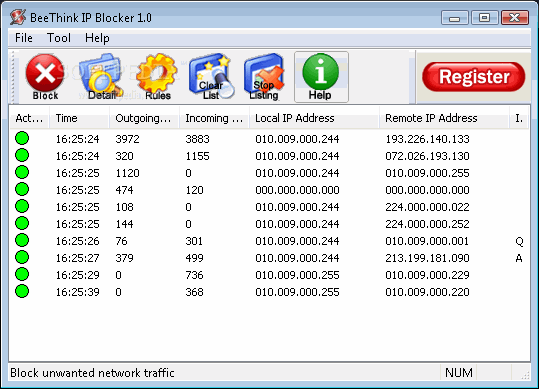Sort by Local IP Address column header
Viewport: 539px width, 389px height.
314,118
